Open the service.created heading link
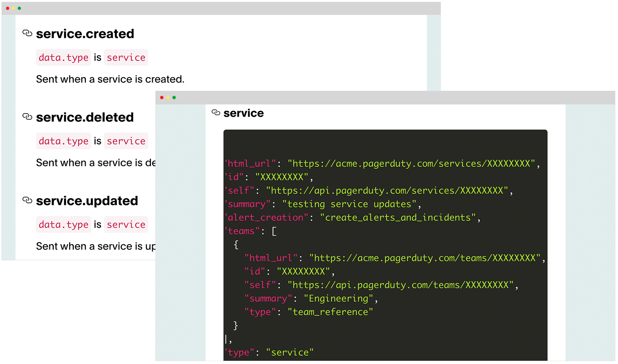 [x=85, y=34]
